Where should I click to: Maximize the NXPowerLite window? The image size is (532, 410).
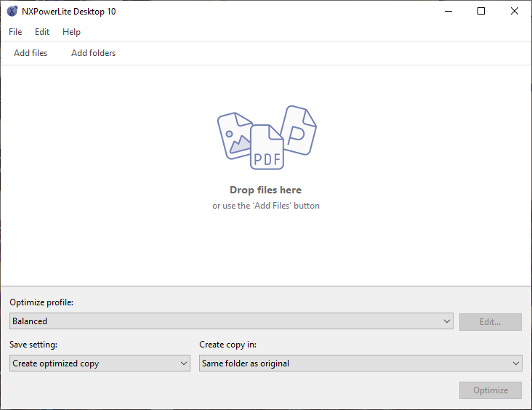click(481, 11)
